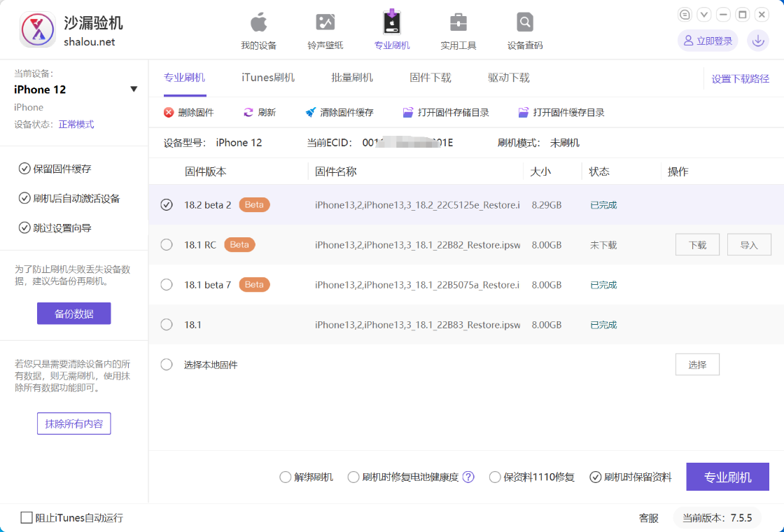
Task: Expand the iPhone 12 device dropdown
Action: [x=134, y=90]
